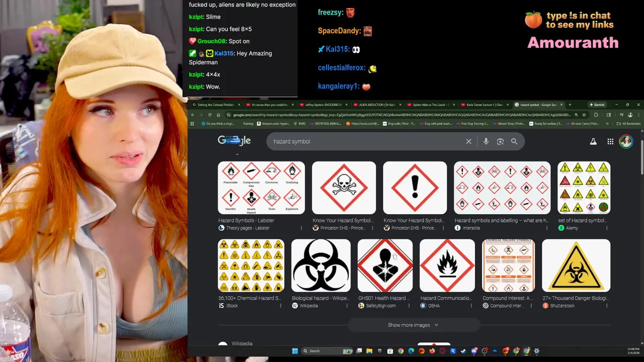Viewport: 644px width, 362px height.
Task: Open Steam from the taskbar
Action: 463,351
